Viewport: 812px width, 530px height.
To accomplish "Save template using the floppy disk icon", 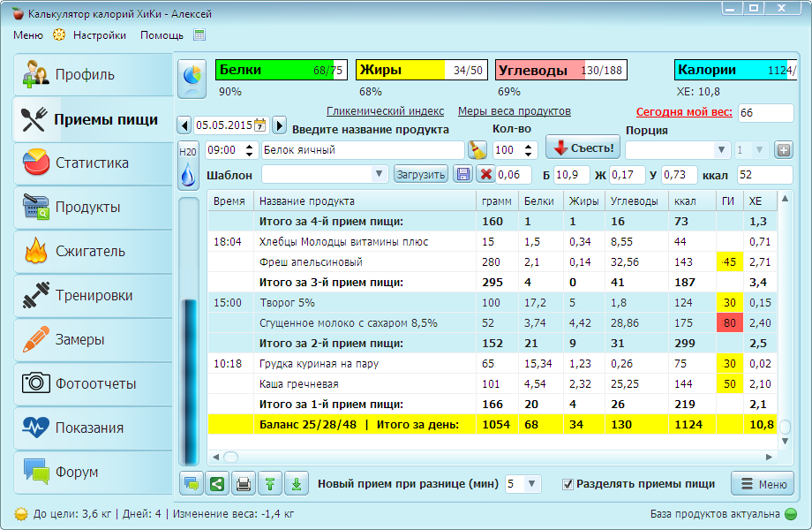I will (x=462, y=174).
